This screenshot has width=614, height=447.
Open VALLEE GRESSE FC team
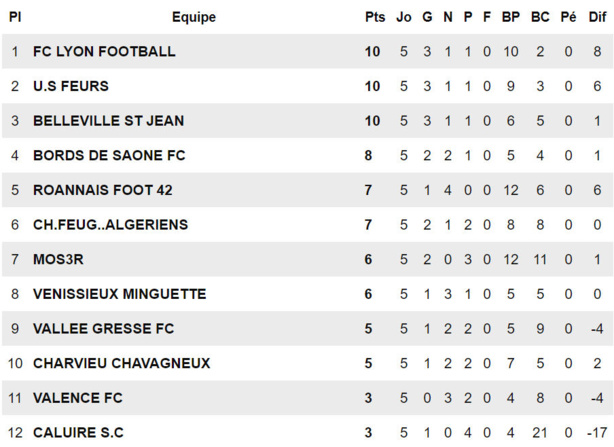[103, 328]
